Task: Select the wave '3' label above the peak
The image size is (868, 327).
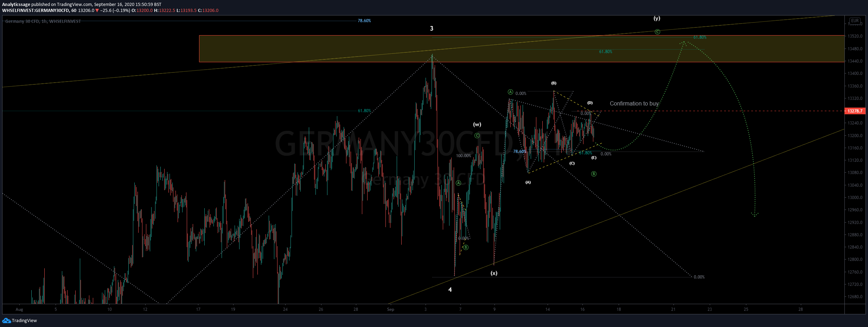Action: [432, 28]
